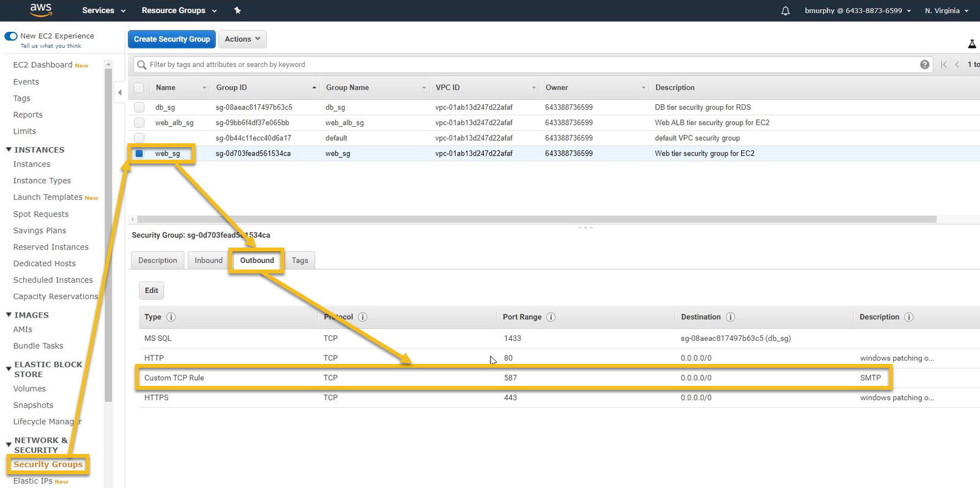Screen dimensions: 980x488
Task: Select all security groups header checkbox
Action: [139, 88]
